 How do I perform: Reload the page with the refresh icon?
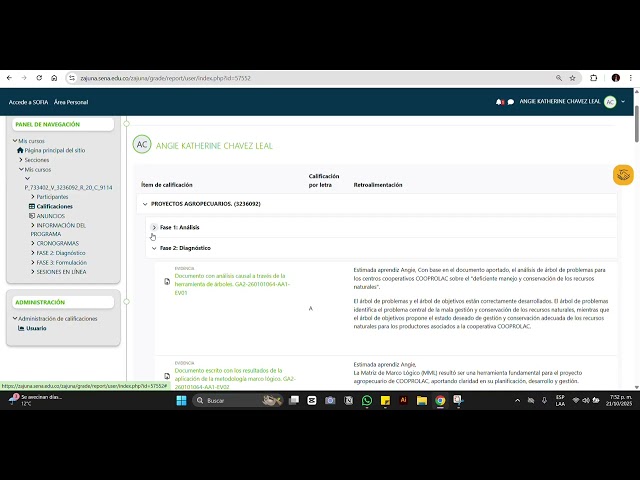(x=39, y=78)
